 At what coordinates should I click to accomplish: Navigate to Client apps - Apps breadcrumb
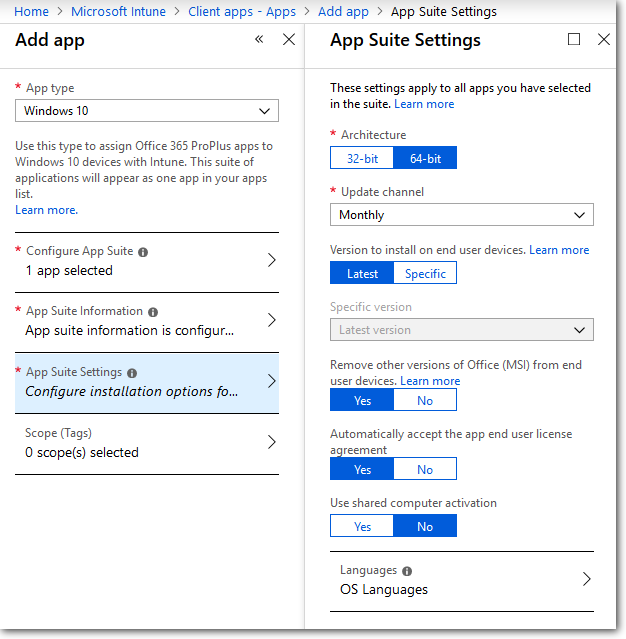[242, 11]
